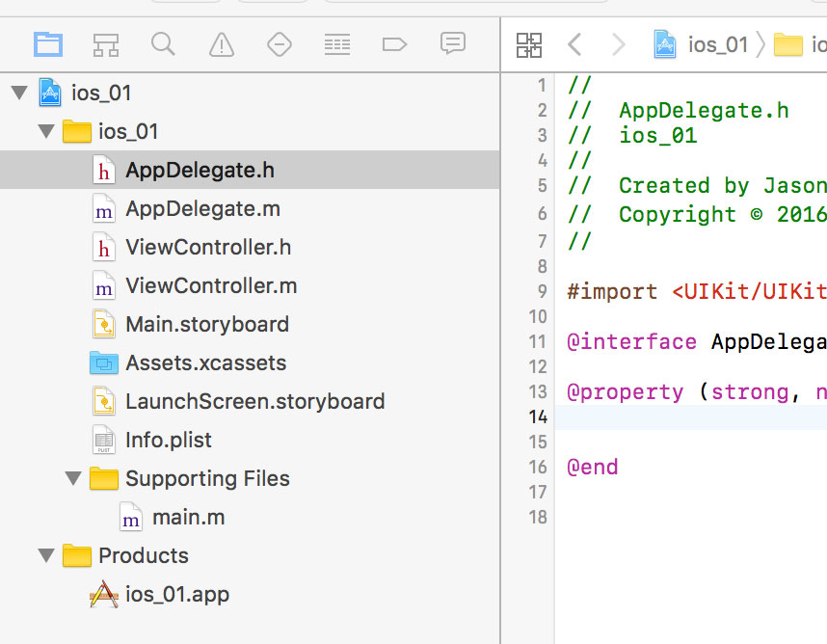This screenshot has width=827, height=644.
Task: Click the ios_01 jump bar project label
Action: [718, 45]
